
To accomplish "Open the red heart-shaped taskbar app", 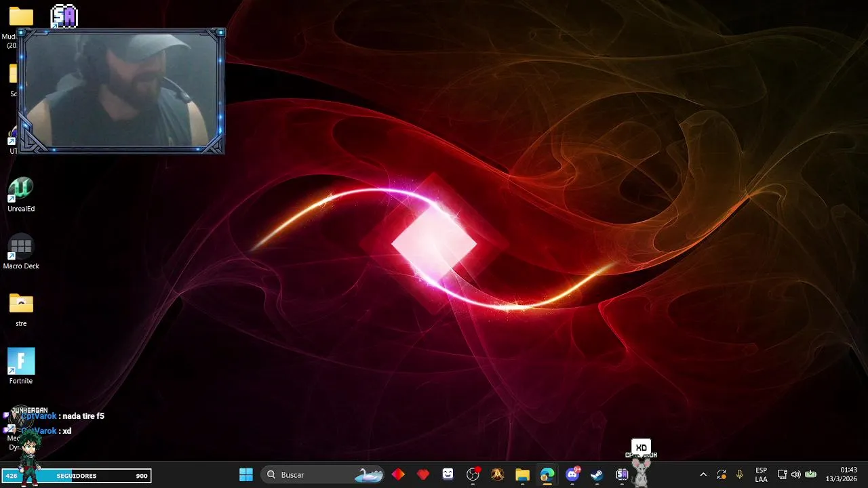I will point(423,474).
